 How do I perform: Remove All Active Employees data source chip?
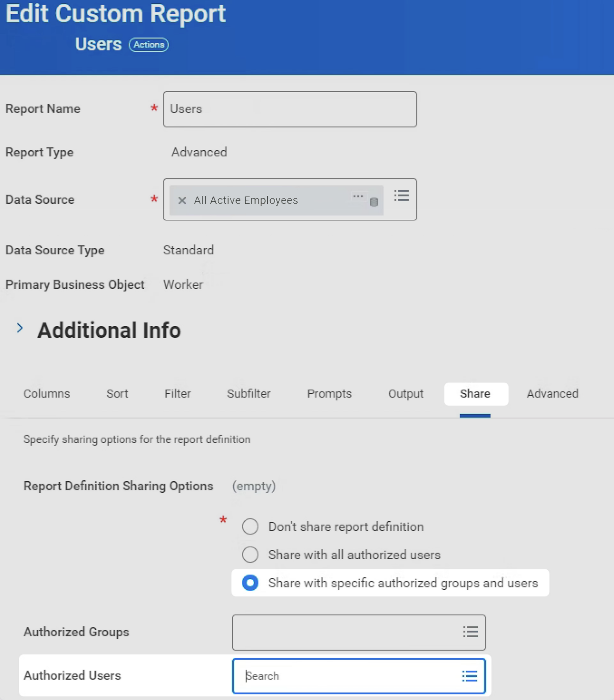[x=182, y=200]
